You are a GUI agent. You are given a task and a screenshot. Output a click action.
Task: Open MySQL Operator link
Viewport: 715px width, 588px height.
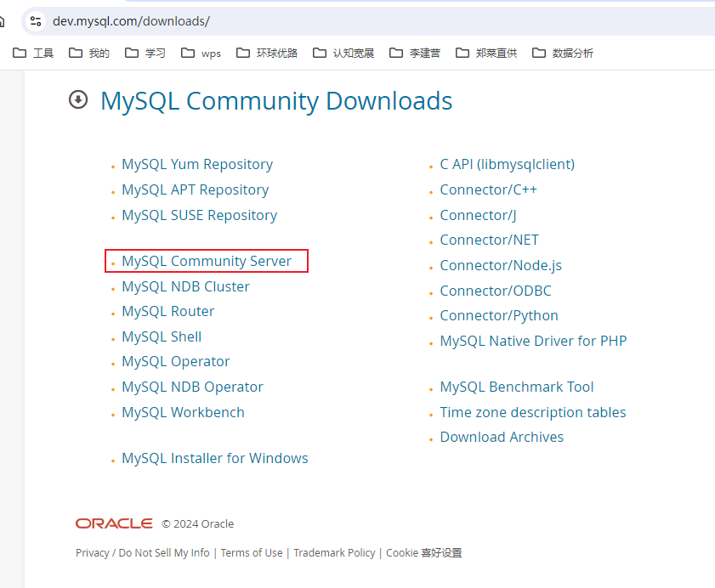[175, 361]
